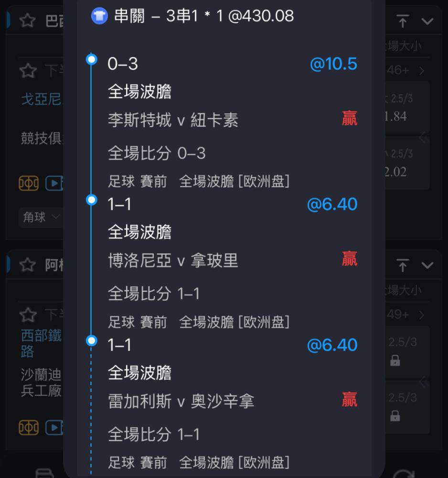Click the blue shirt icon beside 串關

point(99,16)
